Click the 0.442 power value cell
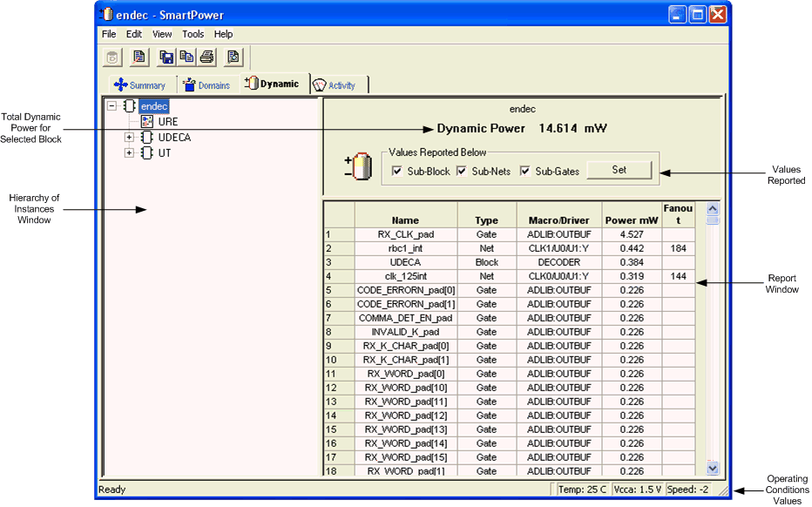This screenshot has width=812, height=507. point(632,248)
